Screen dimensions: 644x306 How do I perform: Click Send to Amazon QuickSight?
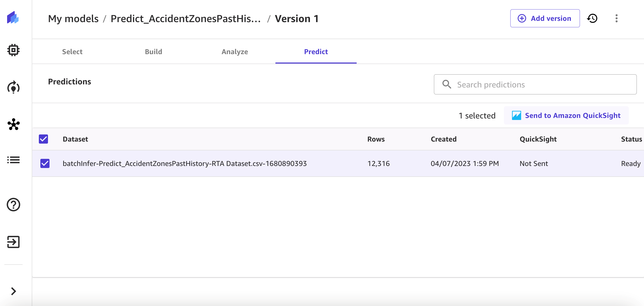click(x=566, y=115)
